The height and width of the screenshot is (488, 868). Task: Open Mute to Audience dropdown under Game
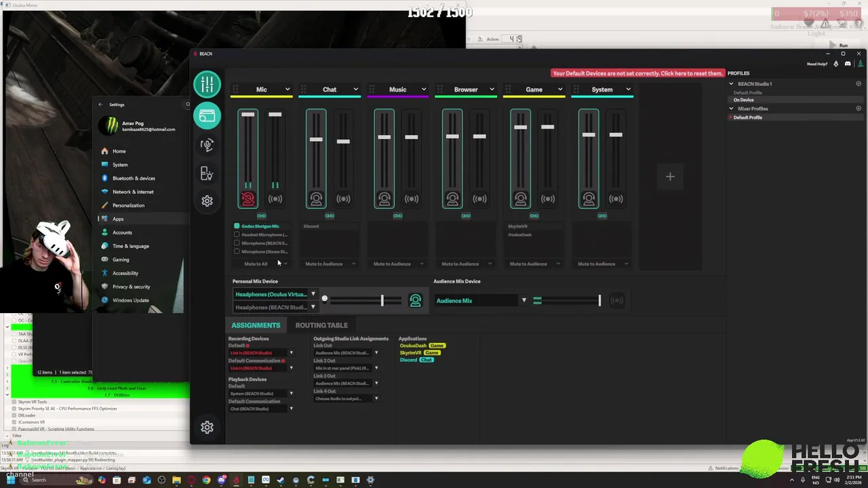pyautogui.click(x=534, y=264)
